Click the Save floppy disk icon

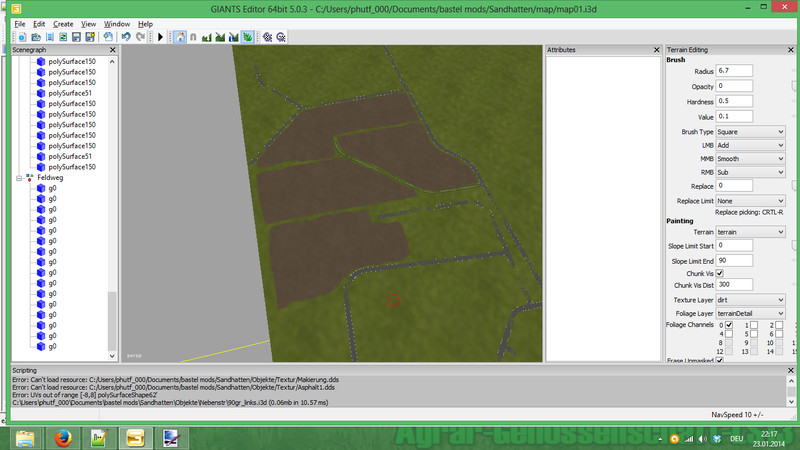coord(76,37)
